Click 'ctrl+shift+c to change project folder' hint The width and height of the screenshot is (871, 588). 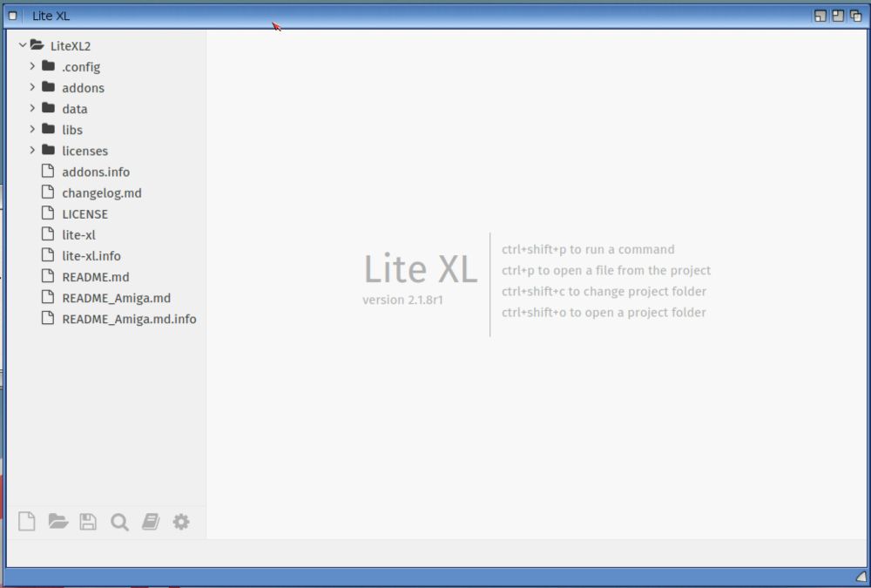pos(604,291)
